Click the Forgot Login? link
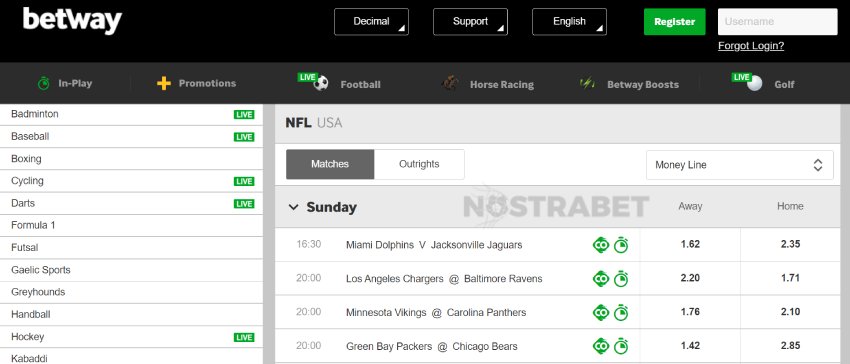This screenshot has height=364, width=850. tap(751, 46)
